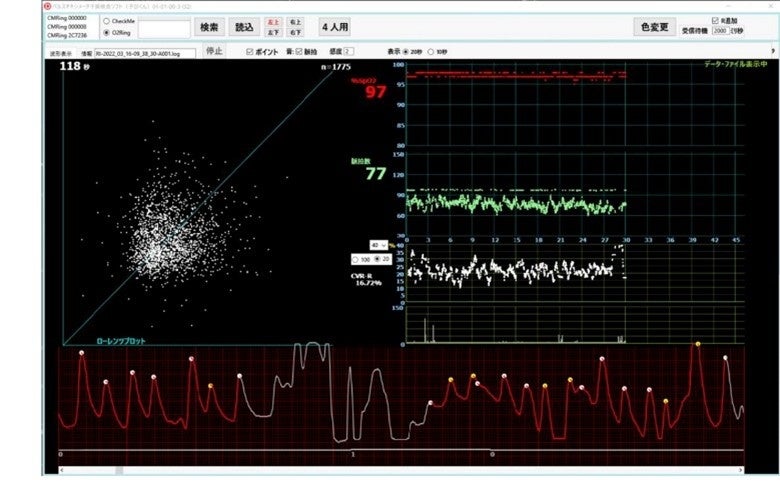
Task: Open the 色変更 color change dialog
Action: [x=655, y=27]
